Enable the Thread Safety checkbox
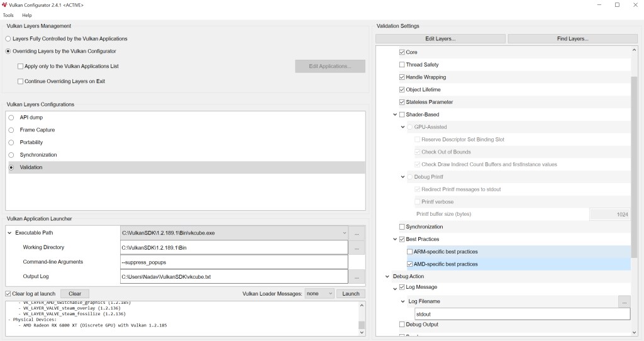Screen dimensions: 644x341 click(402, 65)
